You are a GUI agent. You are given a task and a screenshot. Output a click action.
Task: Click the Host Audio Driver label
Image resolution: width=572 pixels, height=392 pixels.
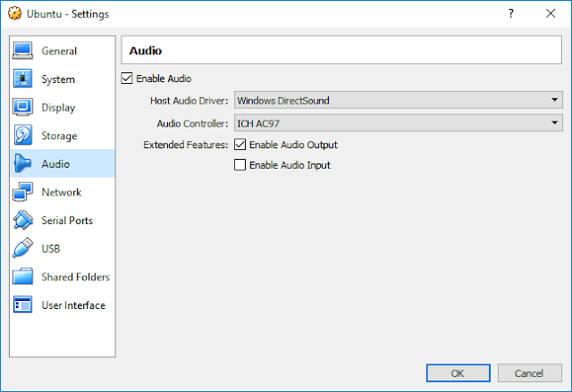point(189,101)
